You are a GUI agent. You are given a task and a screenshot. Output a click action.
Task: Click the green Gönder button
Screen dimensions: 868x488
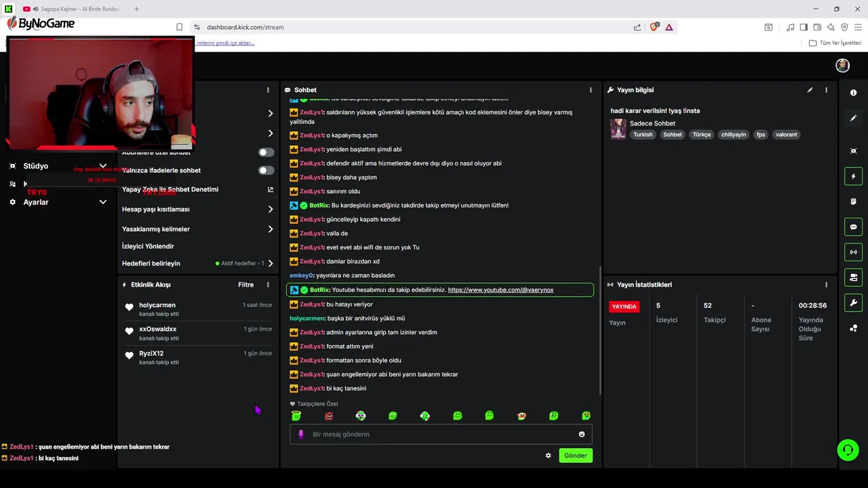(x=576, y=455)
